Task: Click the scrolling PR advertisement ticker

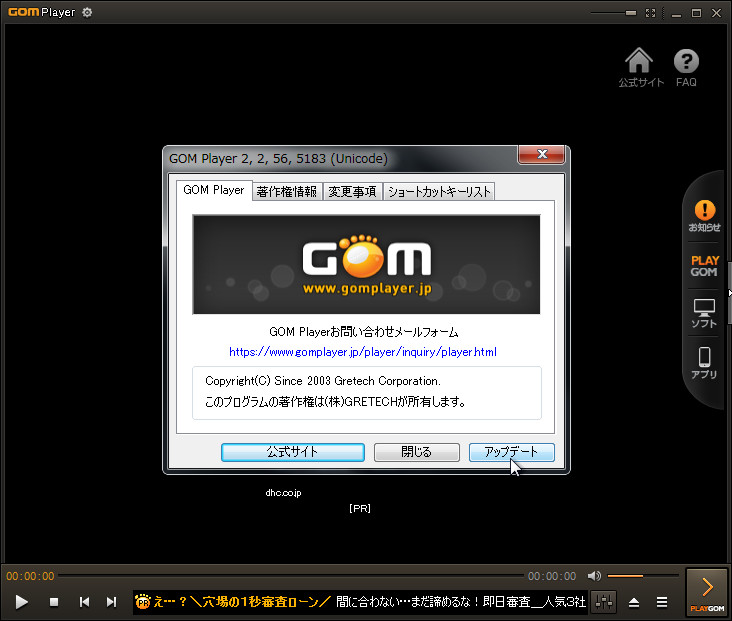Action: click(359, 602)
